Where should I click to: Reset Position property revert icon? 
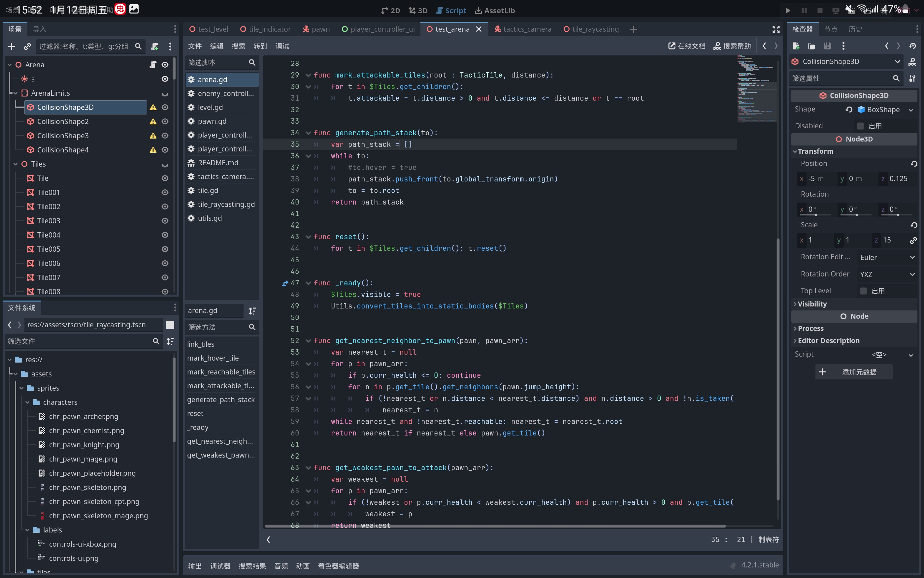point(914,164)
